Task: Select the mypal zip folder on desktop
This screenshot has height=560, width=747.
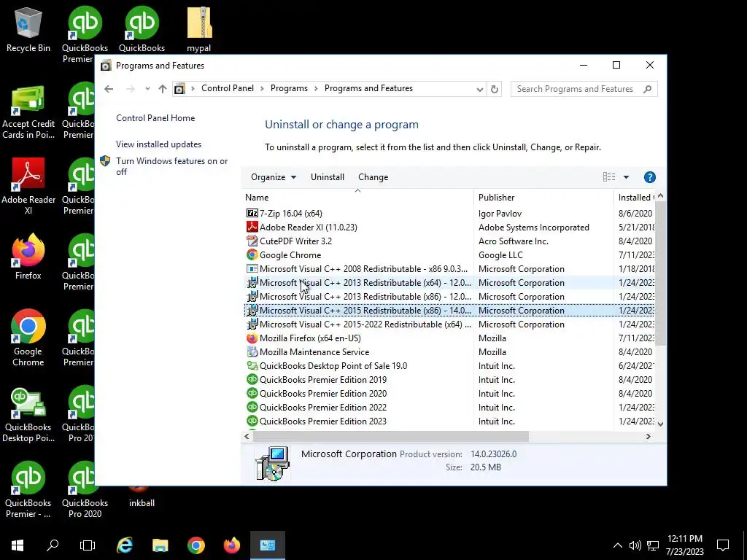Action: [x=199, y=29]
